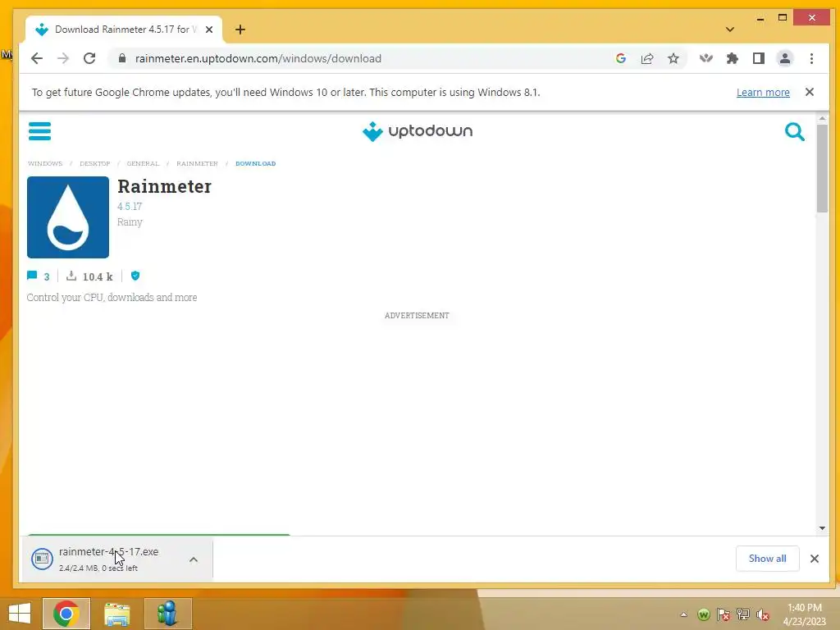The width and height of the screenshot is (840, 630).
Task: Open Uptodown site search
Action: 794,131
